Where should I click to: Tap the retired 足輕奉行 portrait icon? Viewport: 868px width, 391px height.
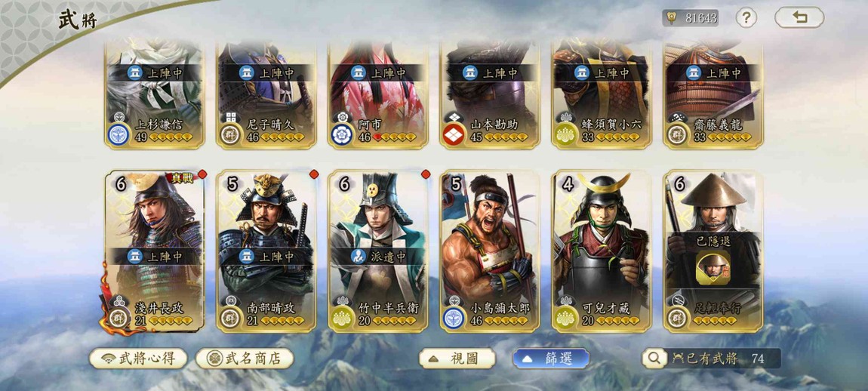(713, 267)
